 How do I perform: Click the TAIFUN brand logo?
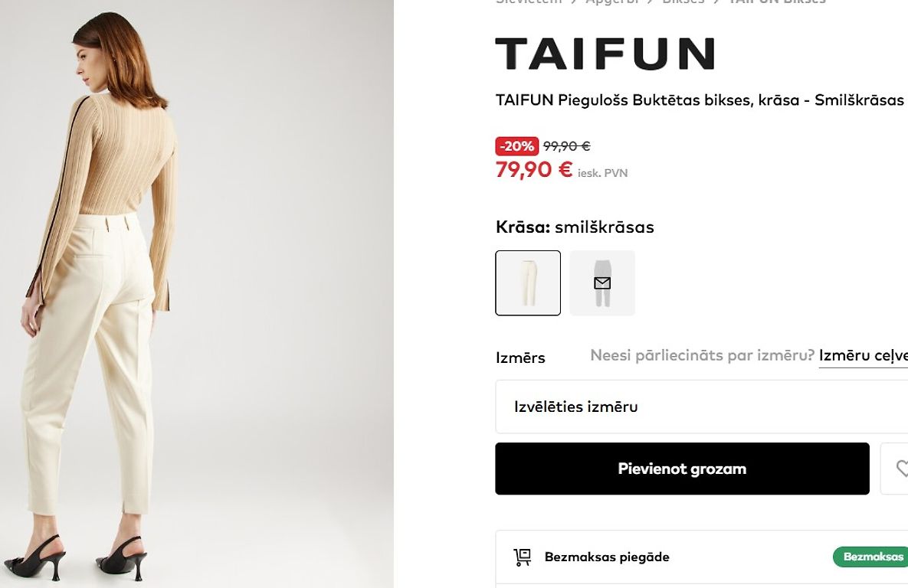605,54
